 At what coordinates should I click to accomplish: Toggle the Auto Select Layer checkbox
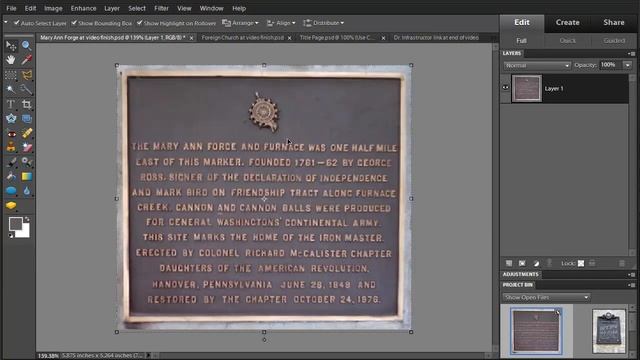click(x=17, y=23)
